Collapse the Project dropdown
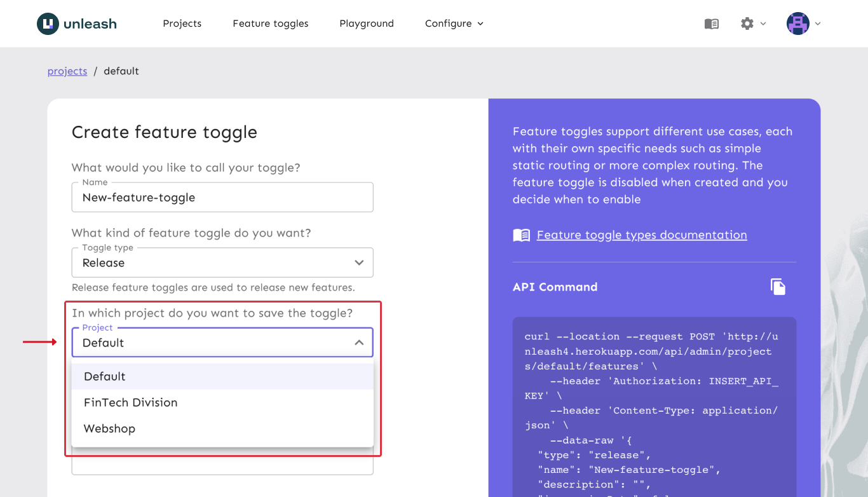The image size is (868, 497). (x=359, y=343)
